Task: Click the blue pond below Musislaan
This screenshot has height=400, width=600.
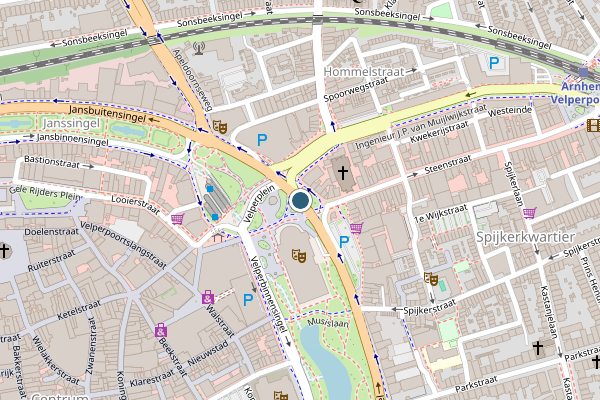Action: (326, 362)
